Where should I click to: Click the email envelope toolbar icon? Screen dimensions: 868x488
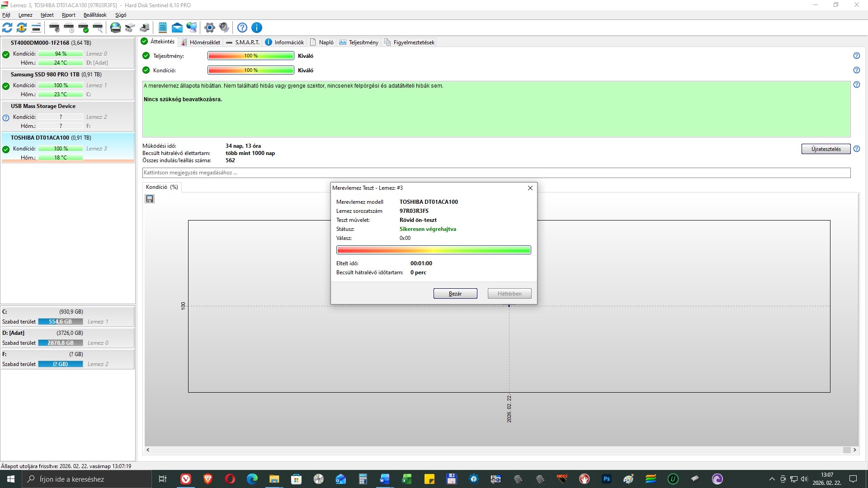point(177,28)
